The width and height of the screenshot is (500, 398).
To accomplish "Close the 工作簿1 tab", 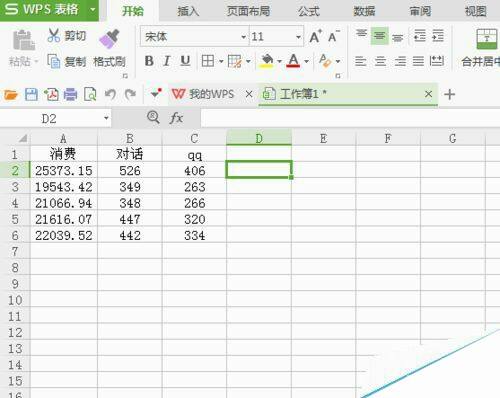I will pos(428,94).
